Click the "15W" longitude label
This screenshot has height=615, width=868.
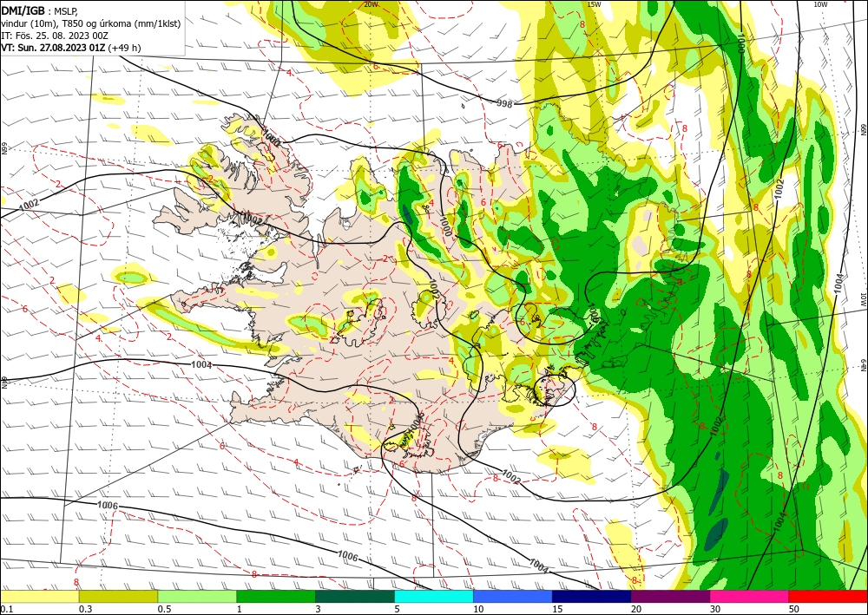(594, 4)
